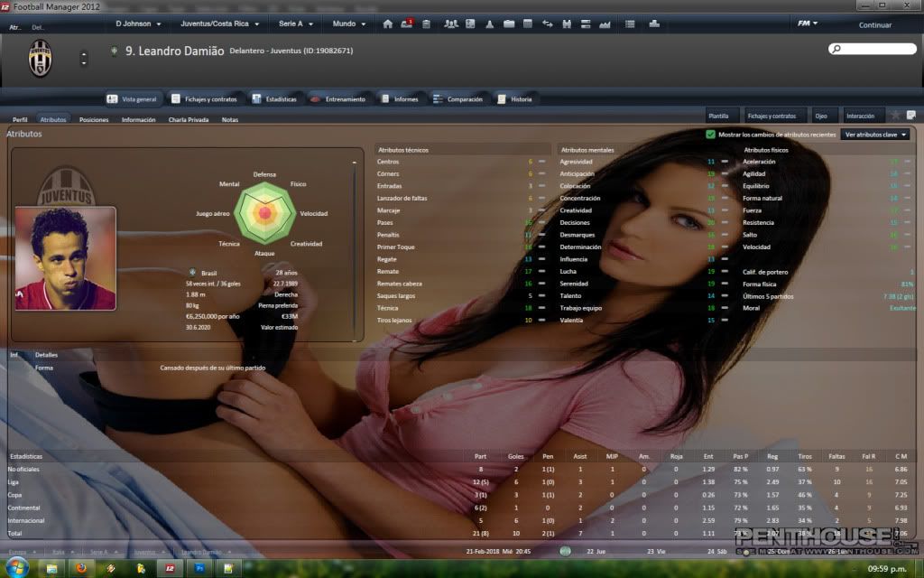
Task: Open the D Johnson dropdown menu
Action: click(138, 24)
